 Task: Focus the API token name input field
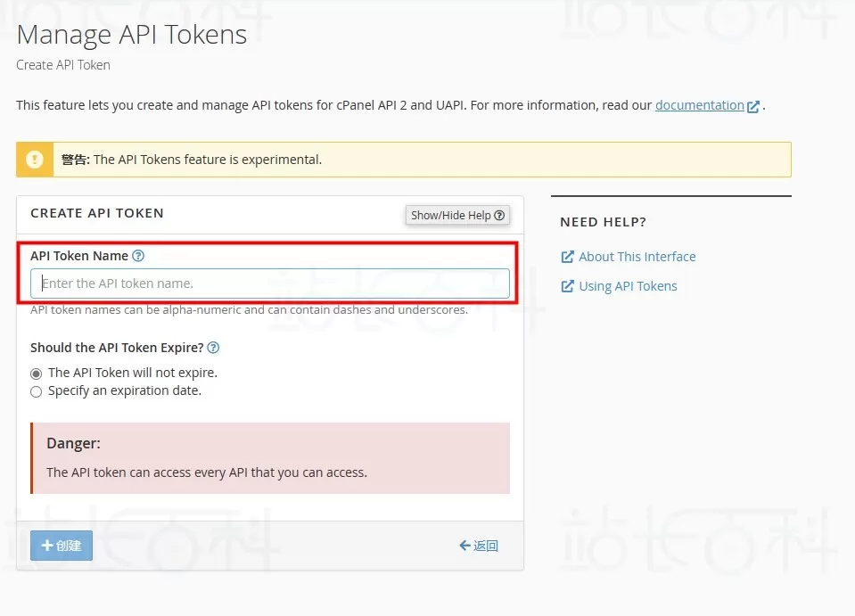click(270, 283)
